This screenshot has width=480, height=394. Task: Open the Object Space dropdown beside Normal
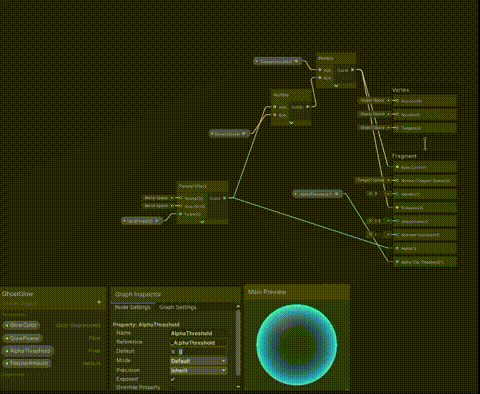coord(373,114)
